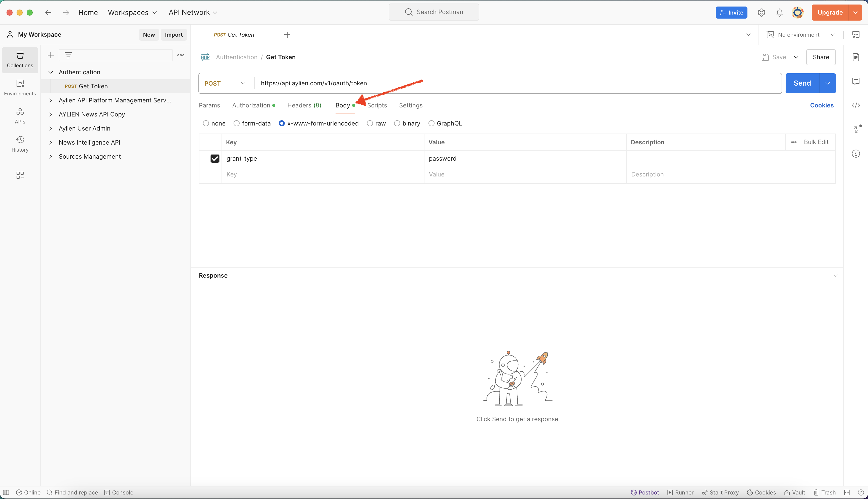Select the binary body type
This screenshot has height=499, width=868.
(x=397, y=123)
